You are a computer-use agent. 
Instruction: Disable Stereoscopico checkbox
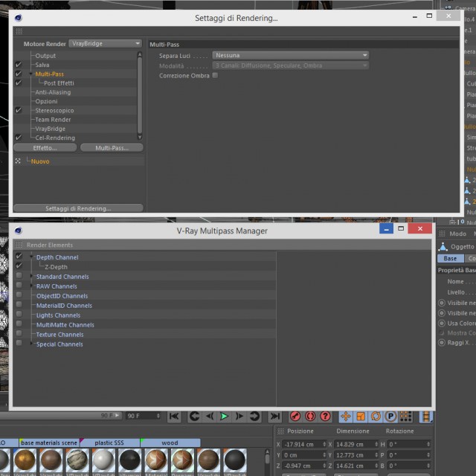[x=19, y=110]
